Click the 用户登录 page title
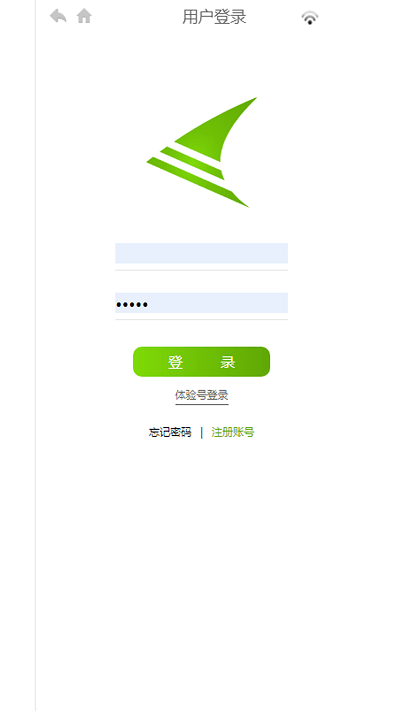400x711 pixels. tap(214, 17)
